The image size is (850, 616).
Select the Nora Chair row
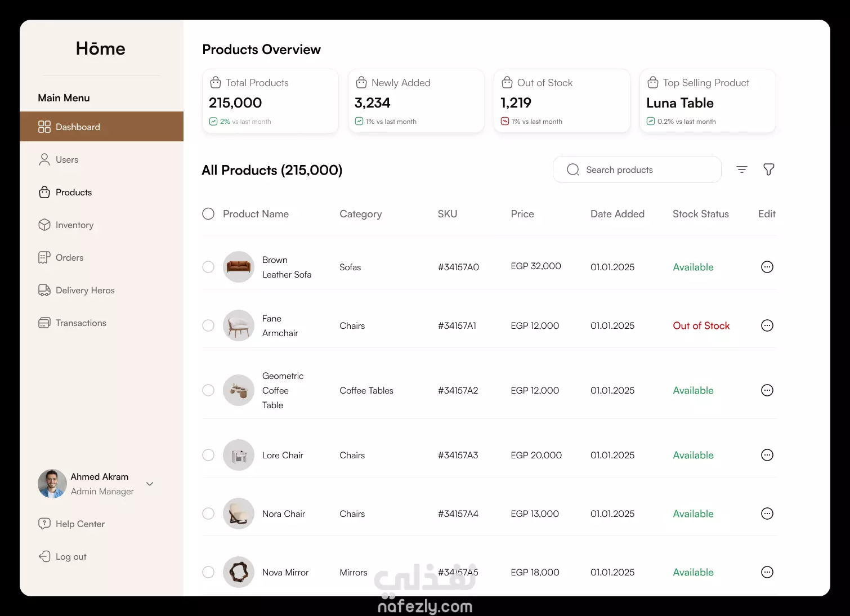(x=208, y=514)
